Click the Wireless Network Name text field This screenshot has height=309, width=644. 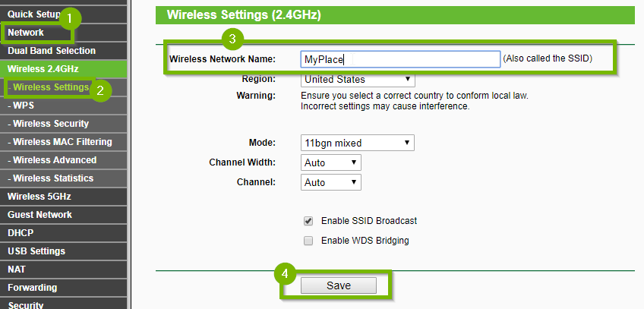point(400,59)
